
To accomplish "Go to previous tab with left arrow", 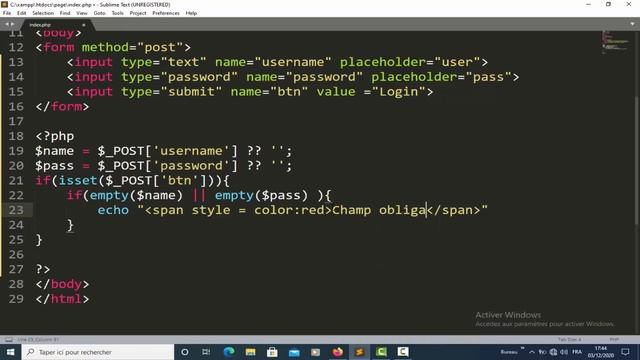I will [x=7, y=24].
